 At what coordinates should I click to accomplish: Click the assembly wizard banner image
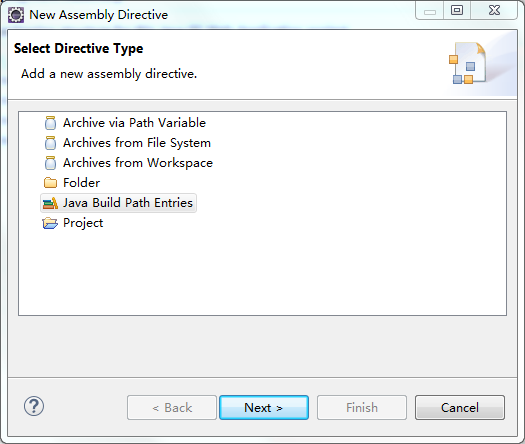coord(468,63)
